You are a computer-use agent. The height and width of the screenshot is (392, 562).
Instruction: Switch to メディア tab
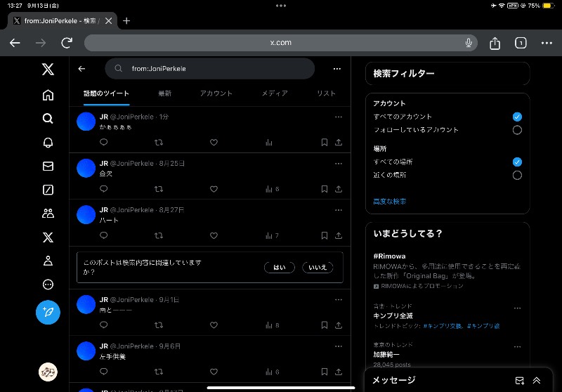point(275,93)
